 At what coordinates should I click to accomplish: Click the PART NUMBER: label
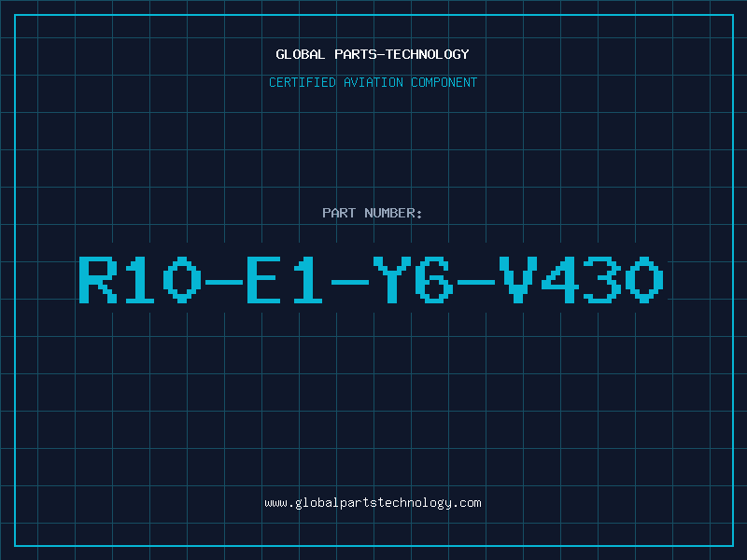point(372,213)
